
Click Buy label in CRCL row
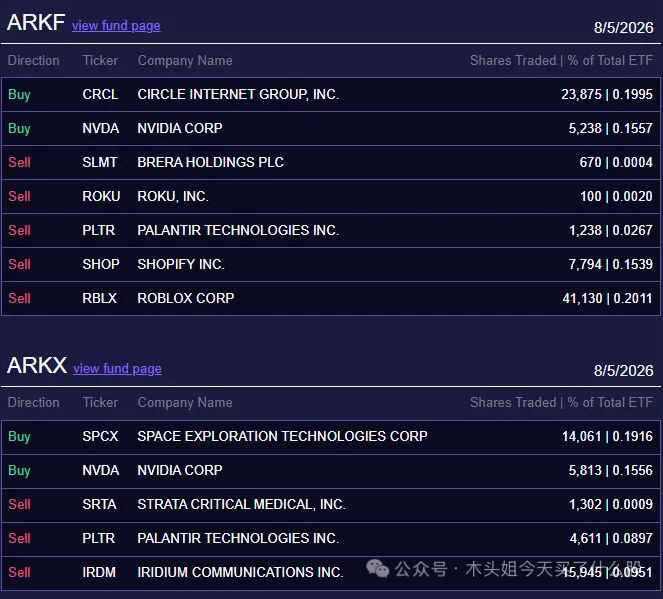[19, 95]
